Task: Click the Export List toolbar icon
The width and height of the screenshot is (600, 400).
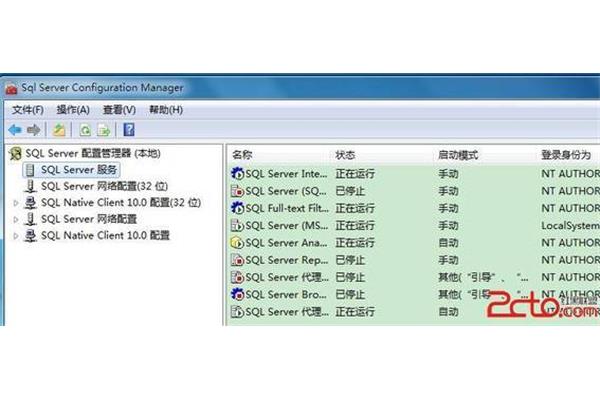Action: [104, 130]
